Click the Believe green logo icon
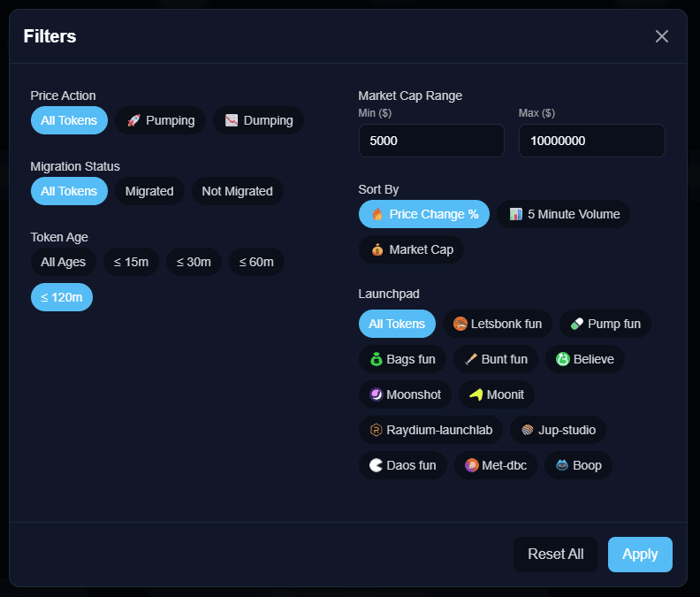Image resolution: width=700 pixels, height=597 pixels. click(562, 359)
